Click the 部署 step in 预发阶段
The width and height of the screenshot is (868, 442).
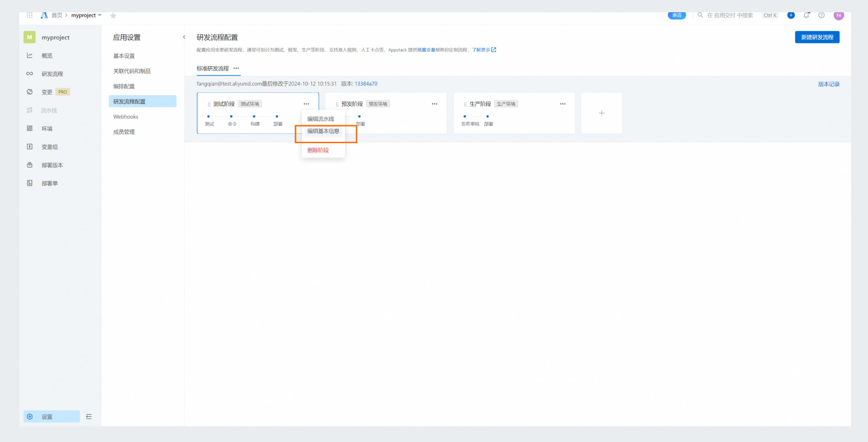pyautogui.click(x=360, y=121)
